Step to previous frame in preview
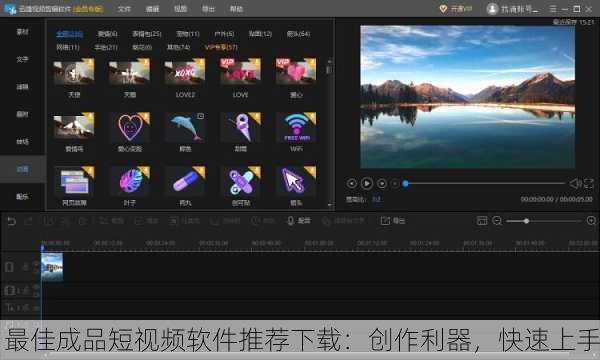The width and height of the screenshot is (600, 360). [351, 184]
